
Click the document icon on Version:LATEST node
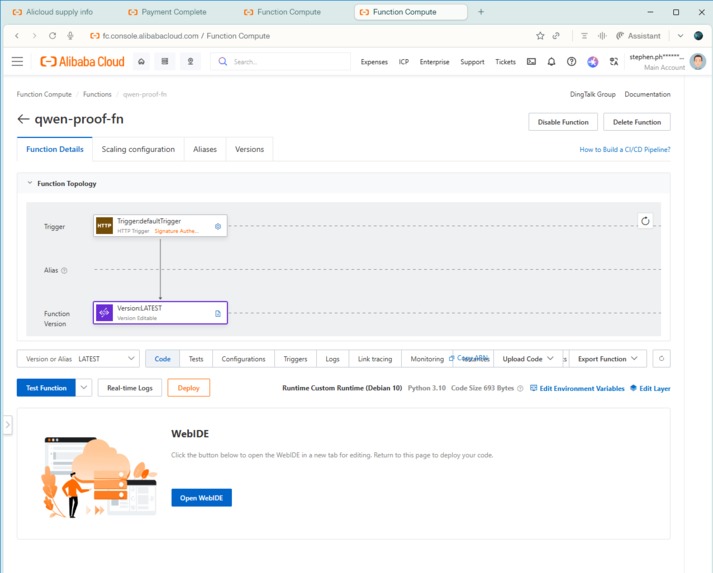[218, 313]
